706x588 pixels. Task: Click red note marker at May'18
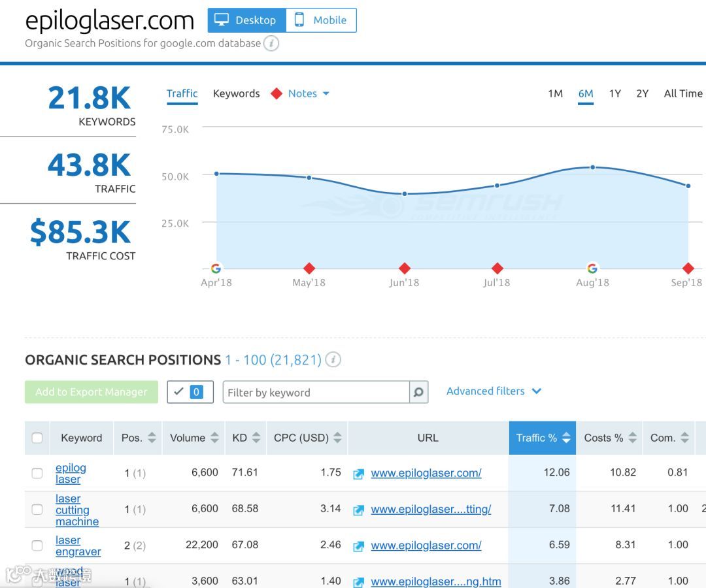[309, 269]
